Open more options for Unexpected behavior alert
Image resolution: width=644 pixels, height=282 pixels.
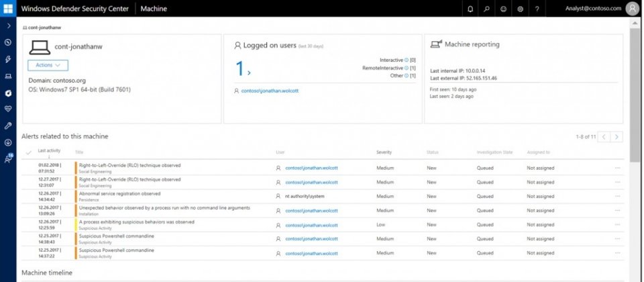[x=618, y=210]
